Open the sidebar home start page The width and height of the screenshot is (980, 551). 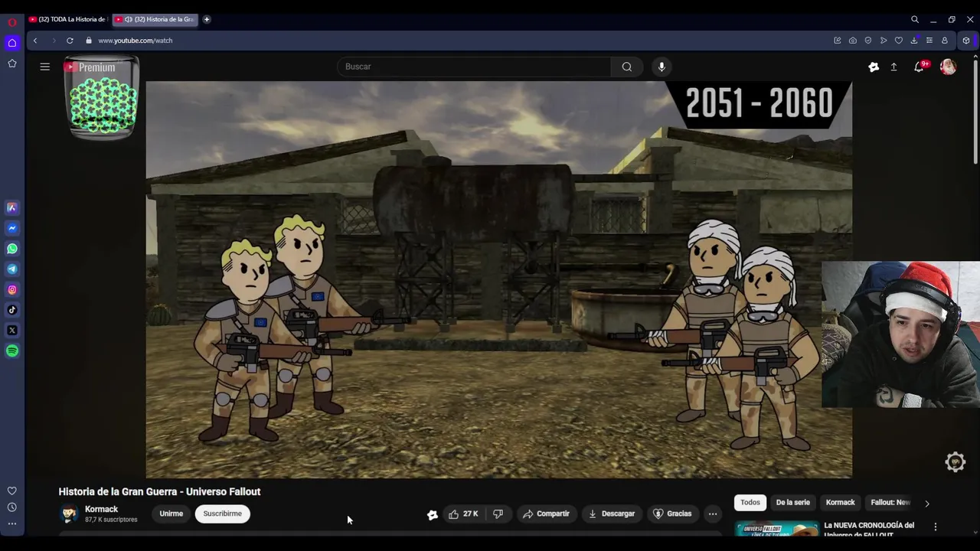(12, 43)
